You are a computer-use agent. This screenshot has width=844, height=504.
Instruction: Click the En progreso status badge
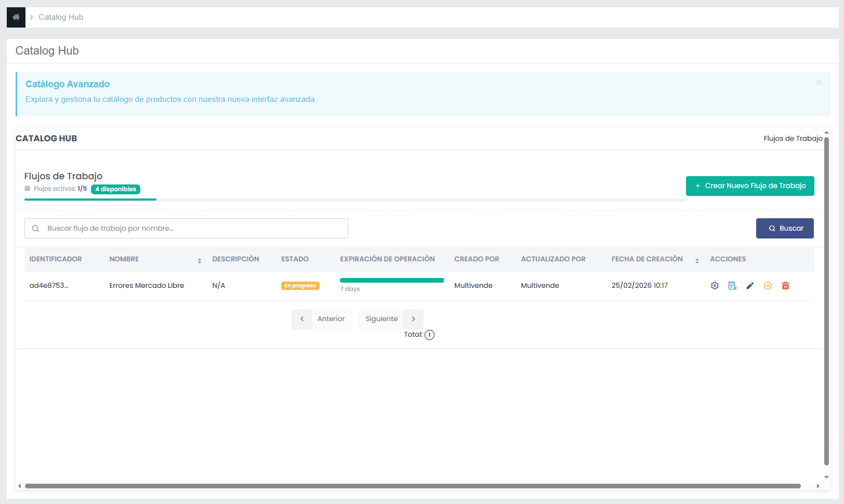pyautogui.click(x=300, y=286)
